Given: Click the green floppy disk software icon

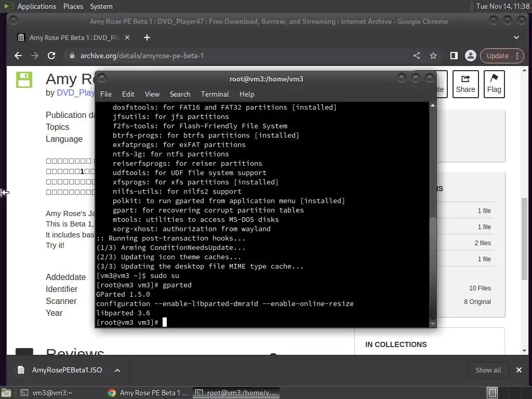Looking at the screenshot, I should click(x=24, y=79).
